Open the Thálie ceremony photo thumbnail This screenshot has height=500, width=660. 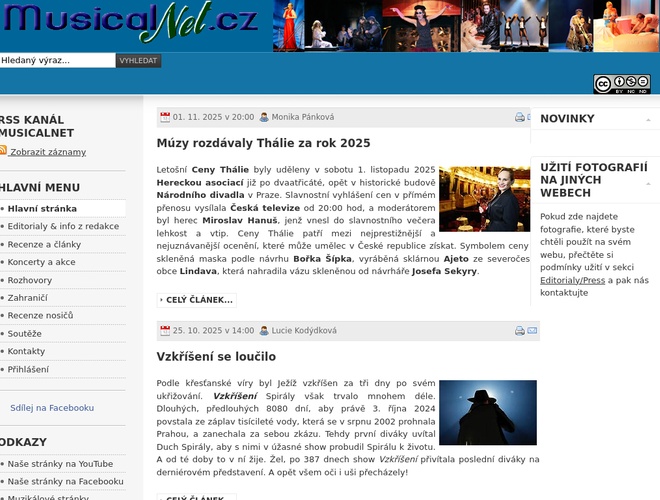point(485,199)
